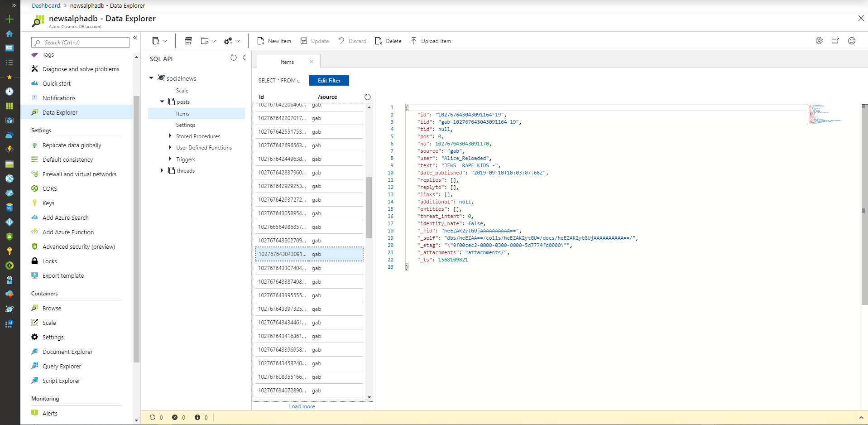Click Discard in the toolbar
Screen dimensions: 868x425
(x=352, y=41)
